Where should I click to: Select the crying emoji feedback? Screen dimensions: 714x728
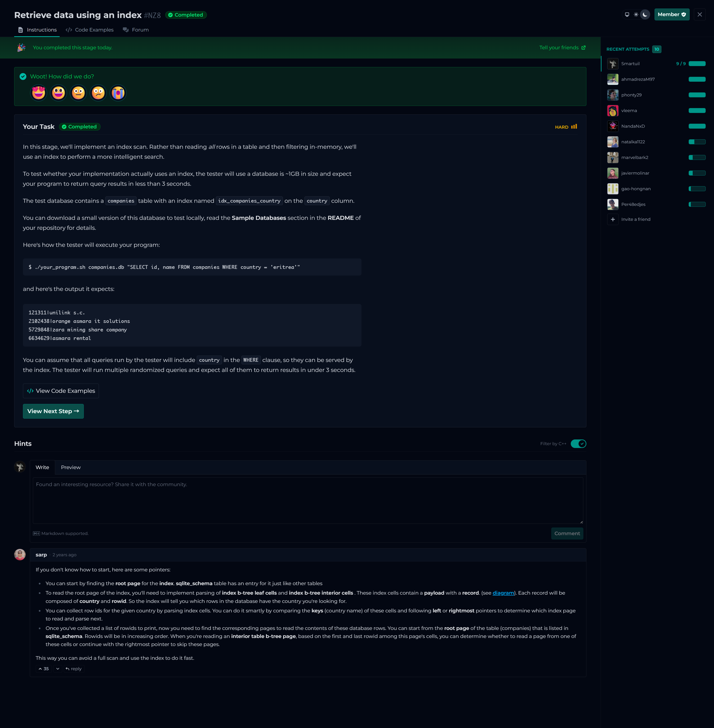(118, 93)
